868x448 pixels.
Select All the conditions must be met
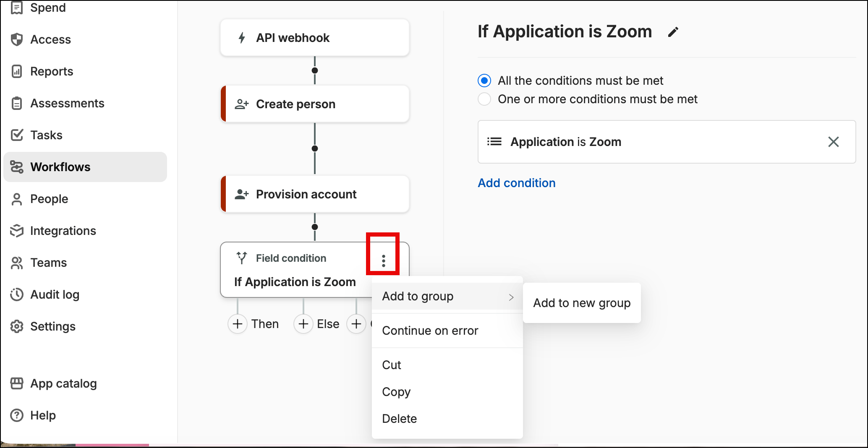coord(484,81)
